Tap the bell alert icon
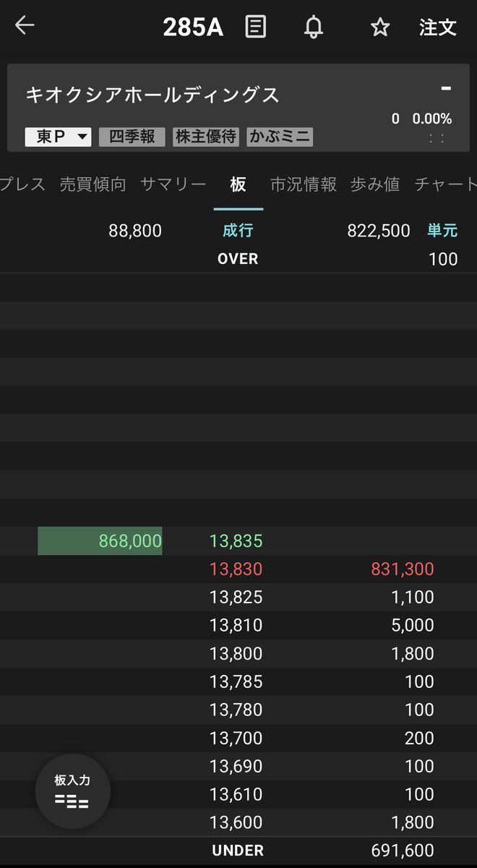This screenshot has width=477, height=868. (314, 27)
